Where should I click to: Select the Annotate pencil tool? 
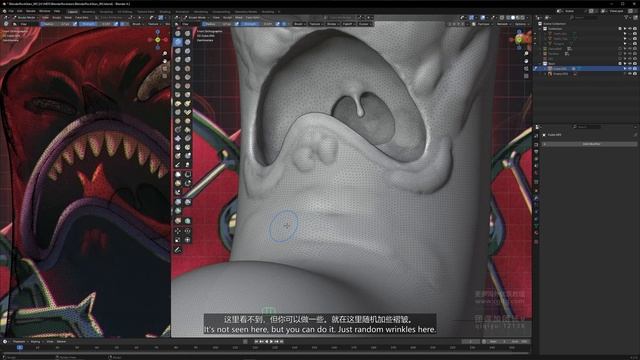pos(178,250)
